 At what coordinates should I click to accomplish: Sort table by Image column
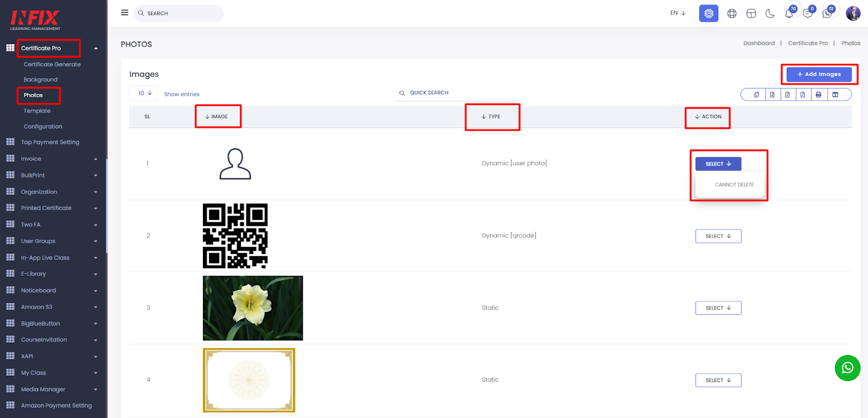(x=216, y=117)
